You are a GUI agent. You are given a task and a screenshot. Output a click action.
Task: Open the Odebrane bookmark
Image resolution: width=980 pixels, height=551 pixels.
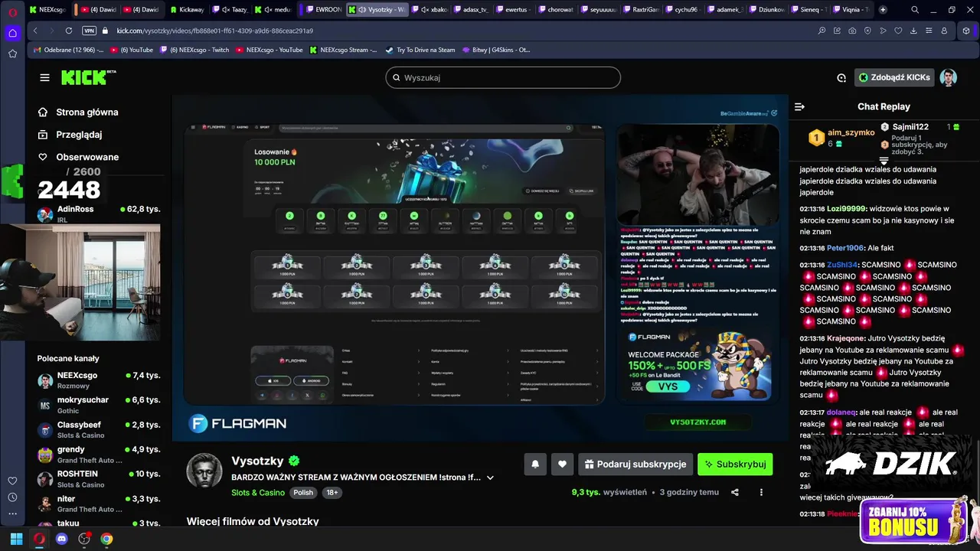[69, 50]
